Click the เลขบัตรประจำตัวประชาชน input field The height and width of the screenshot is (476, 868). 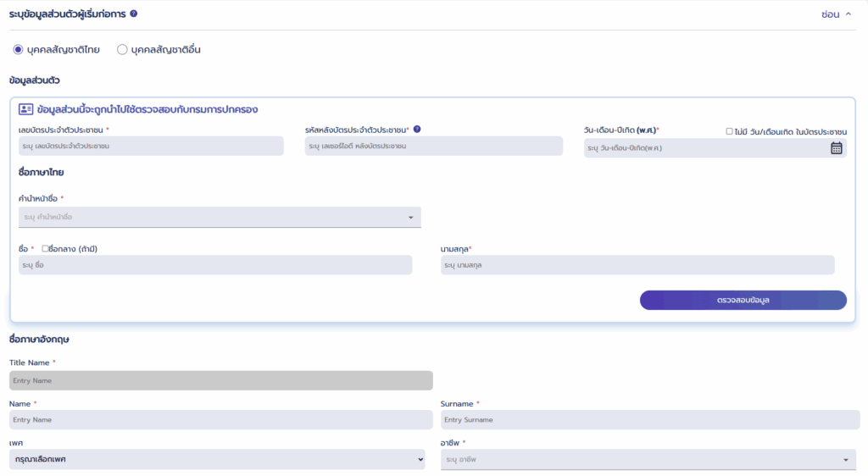coord(150,146)
